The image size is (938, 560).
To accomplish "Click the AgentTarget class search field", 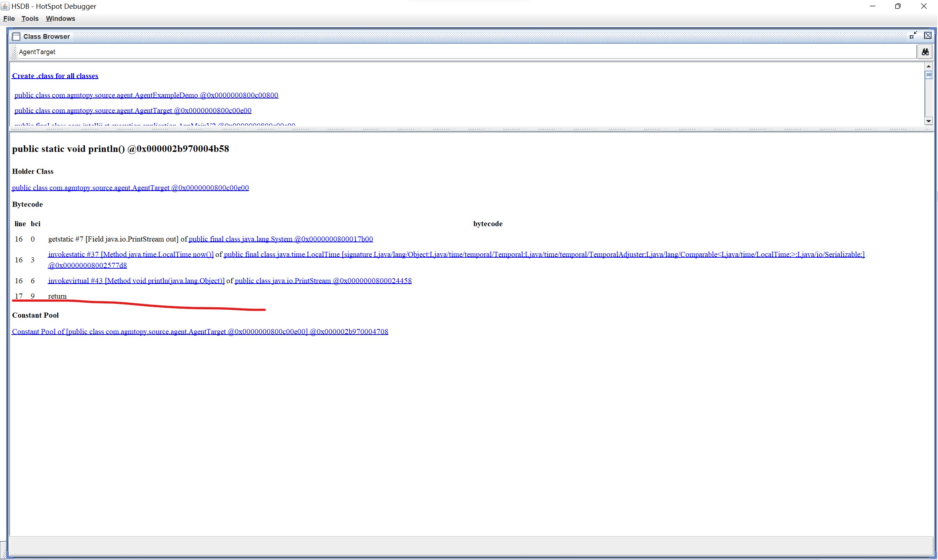I will [x=453, y=52].
